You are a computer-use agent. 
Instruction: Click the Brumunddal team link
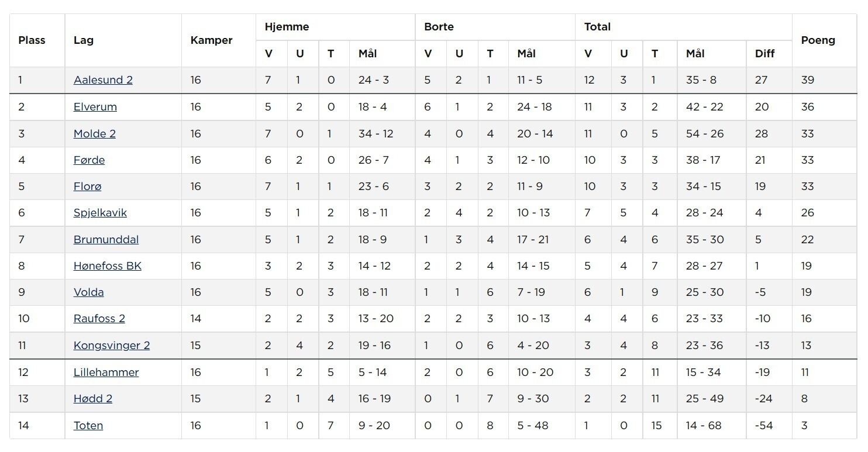[x=106, y=240]
